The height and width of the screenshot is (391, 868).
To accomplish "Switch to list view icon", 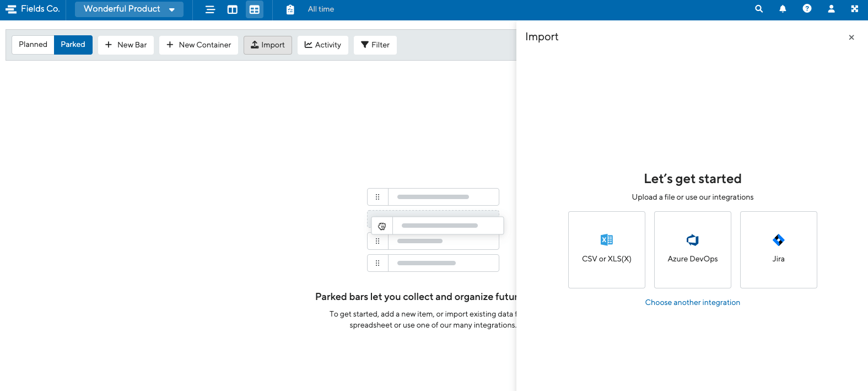I will pos(210,9).
